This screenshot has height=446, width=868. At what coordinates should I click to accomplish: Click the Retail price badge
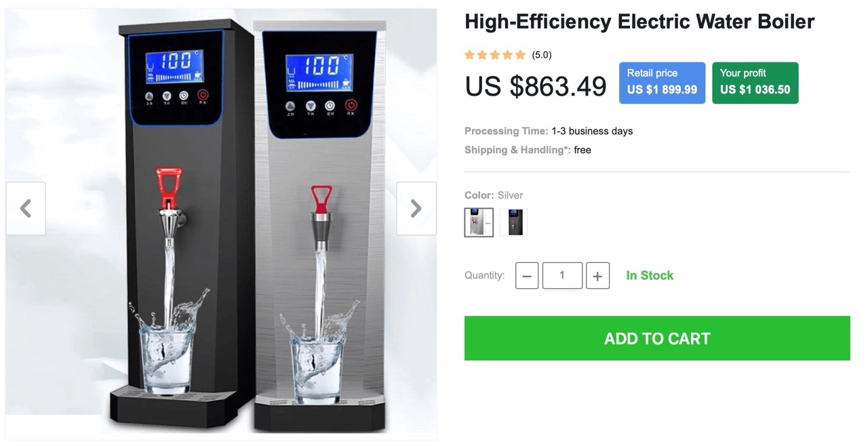(662, 83)
